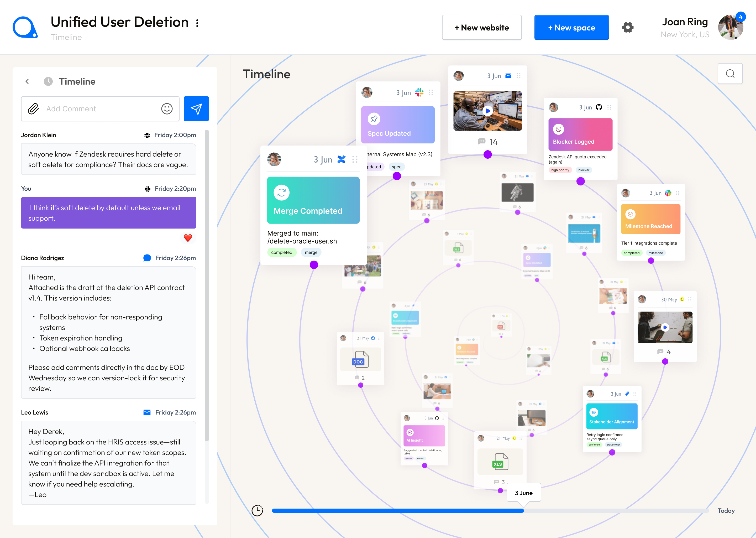Click the heart reaction under your message
This screenshot has width=756, height=538.
(188, 238)
